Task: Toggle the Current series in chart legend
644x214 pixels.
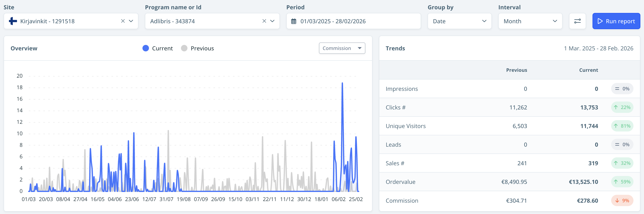Action: (157, 48)
